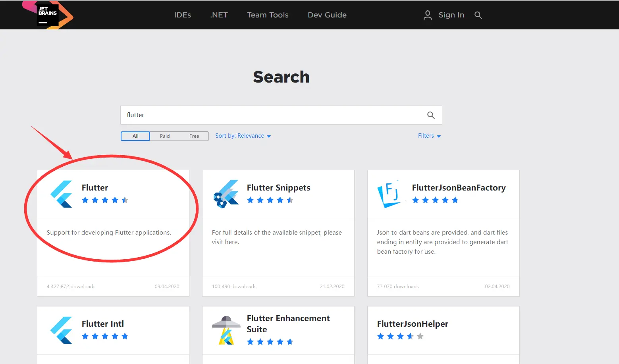Screen dimensions: 619x364
Task: Click the user account icon
Action: [x=427, y=15]
